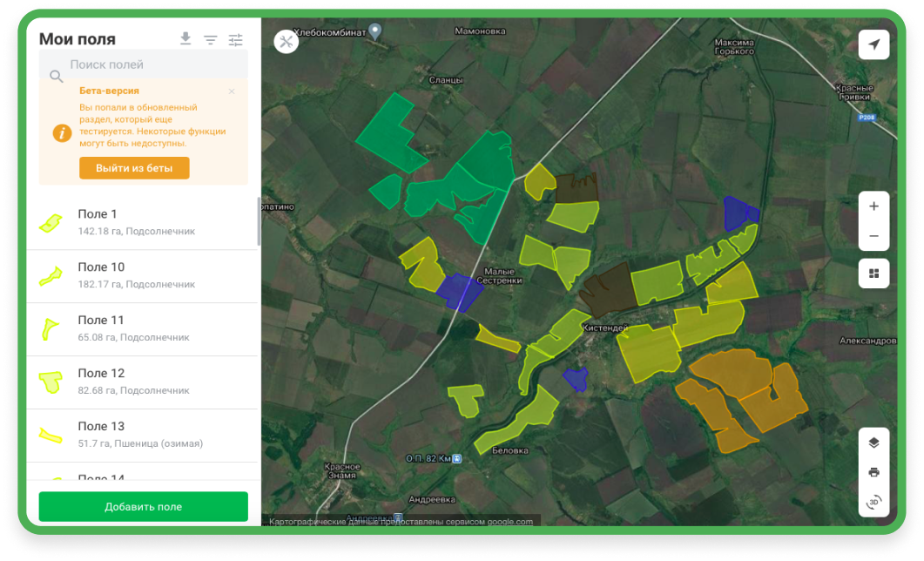Click the Сланцы map label

[x=446, y=79]
